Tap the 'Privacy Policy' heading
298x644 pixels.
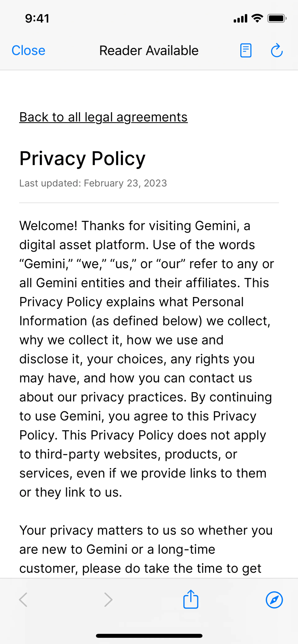(x=82, y=158)
